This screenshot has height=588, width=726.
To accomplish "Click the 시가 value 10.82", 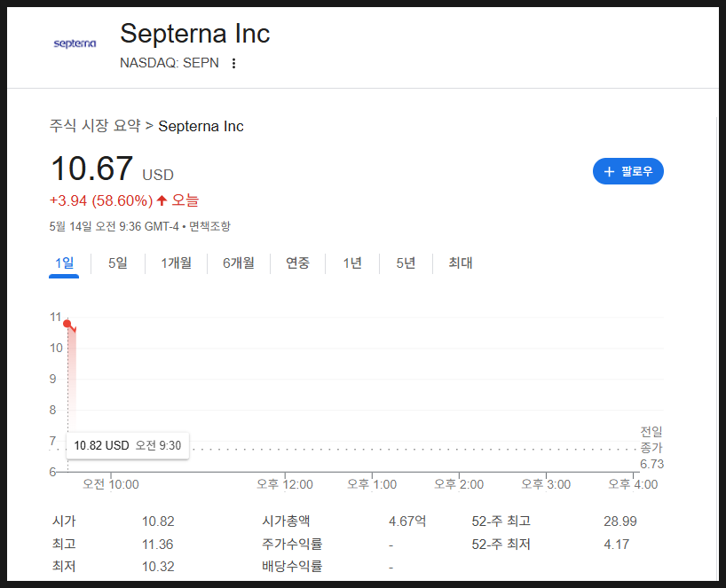I will 158,521.
